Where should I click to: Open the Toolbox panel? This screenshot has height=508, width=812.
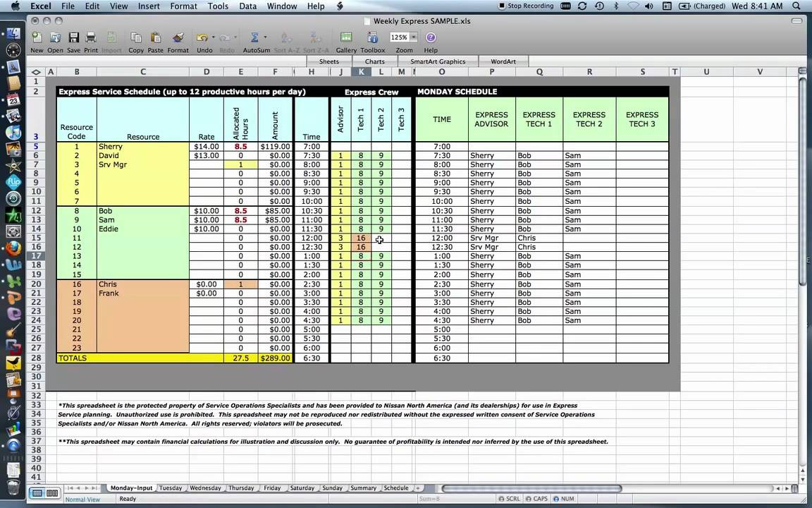pyautogui.click(x=374, y=37)
